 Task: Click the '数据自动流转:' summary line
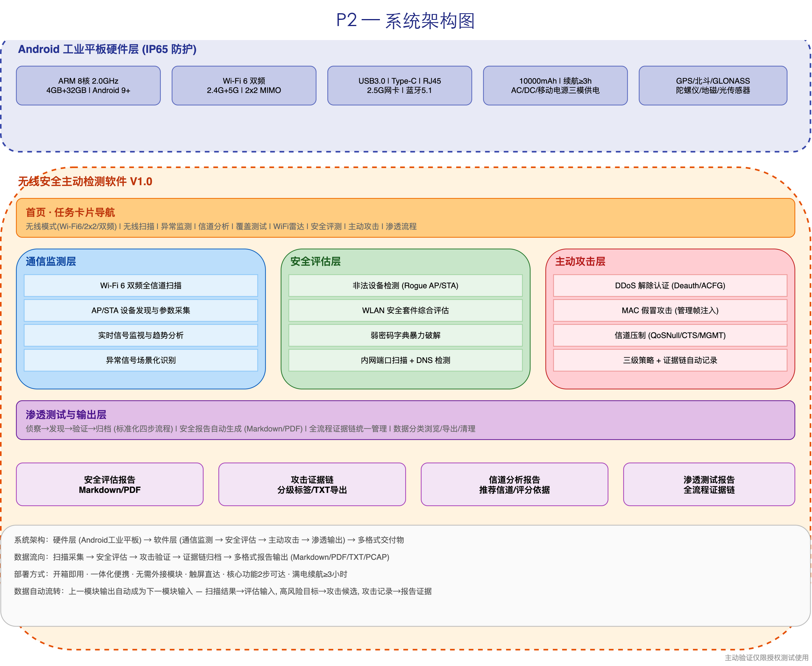(x=223, y=591)
